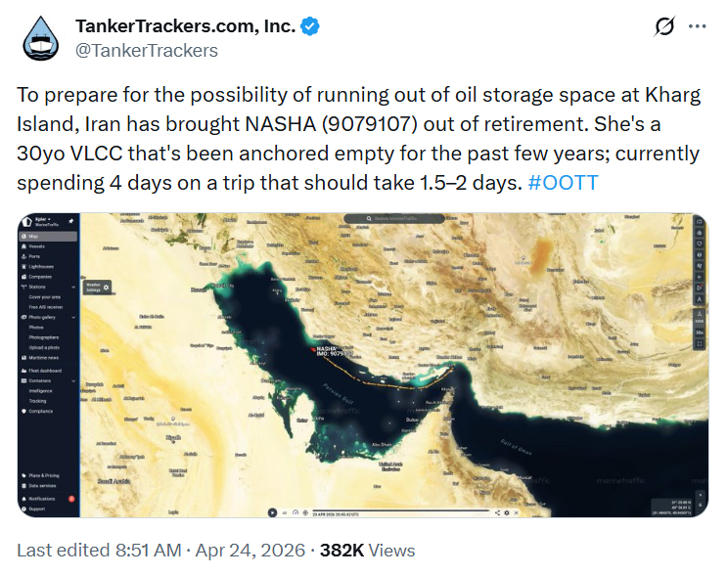Click the blue verified badge
The width and height of the screenshot is (728, 576).
(x=309, y=26)
